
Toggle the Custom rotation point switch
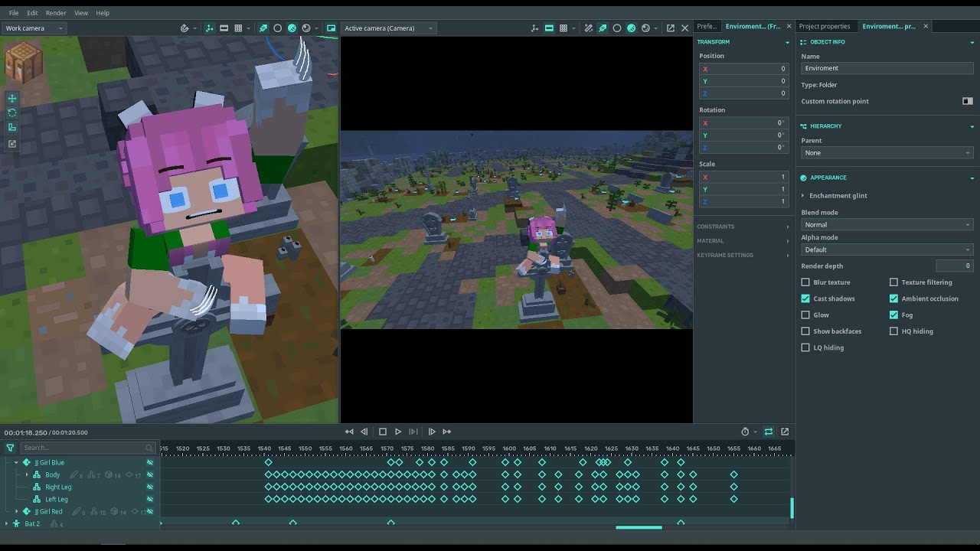(x=968, y=101)
